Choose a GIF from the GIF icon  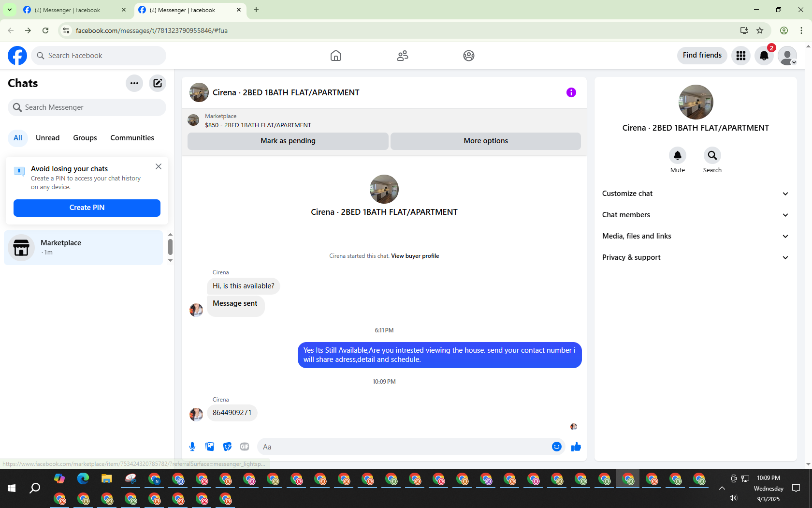click(x=245, y=447)
